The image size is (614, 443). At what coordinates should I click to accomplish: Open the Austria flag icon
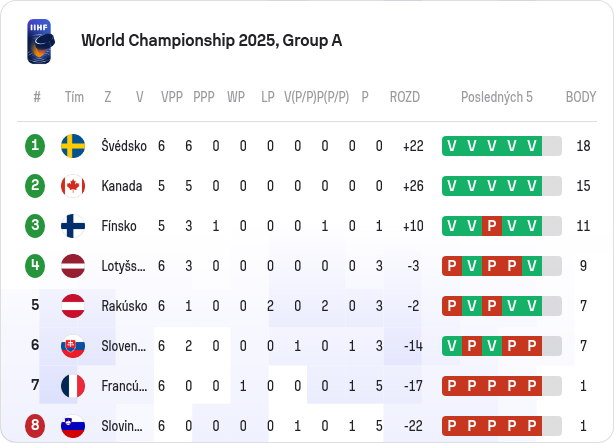click(73, 306)
